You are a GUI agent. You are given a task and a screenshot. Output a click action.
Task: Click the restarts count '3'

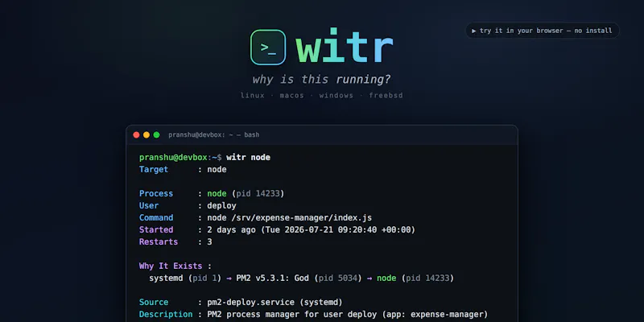tap(209, 242)
